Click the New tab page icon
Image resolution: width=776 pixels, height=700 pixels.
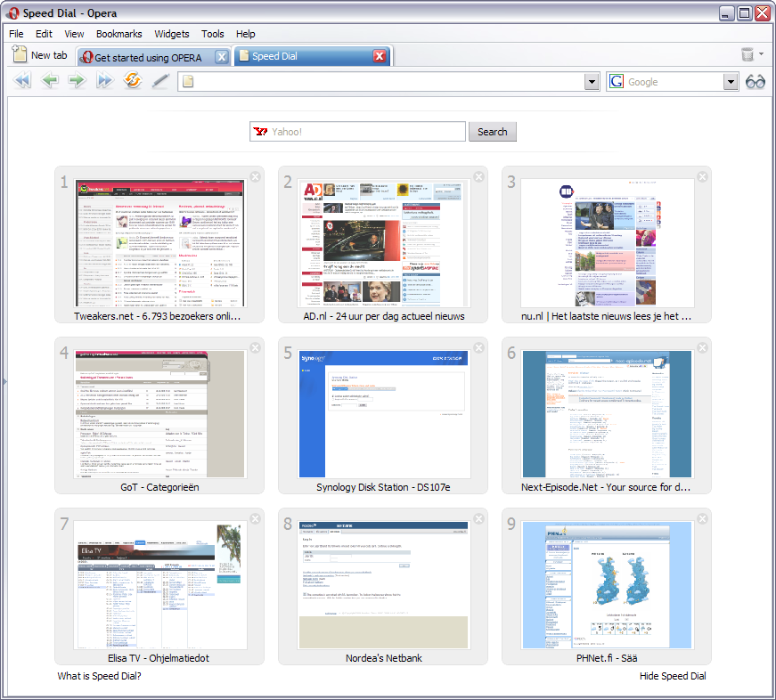(20, 54)
